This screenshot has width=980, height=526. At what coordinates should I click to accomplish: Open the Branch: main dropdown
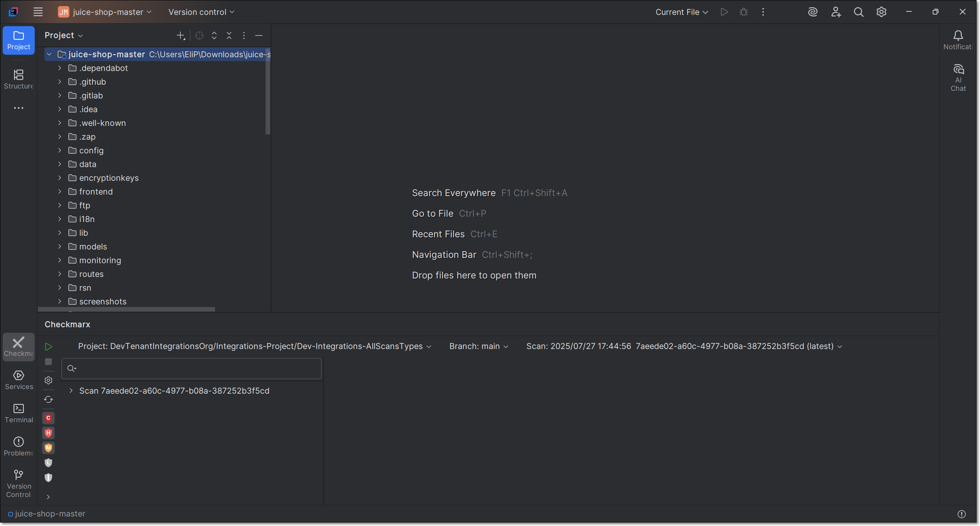coord(478,346)
